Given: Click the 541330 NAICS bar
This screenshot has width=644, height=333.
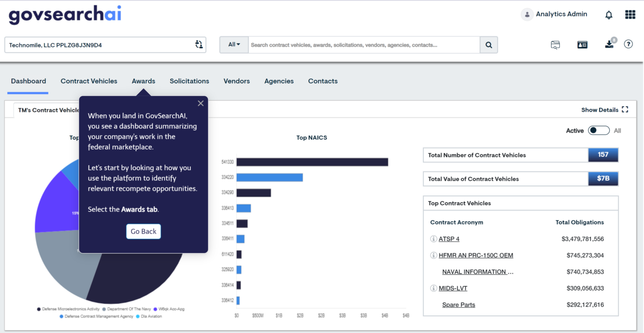Looking at the screenshot, I should [x=312, y=162].
